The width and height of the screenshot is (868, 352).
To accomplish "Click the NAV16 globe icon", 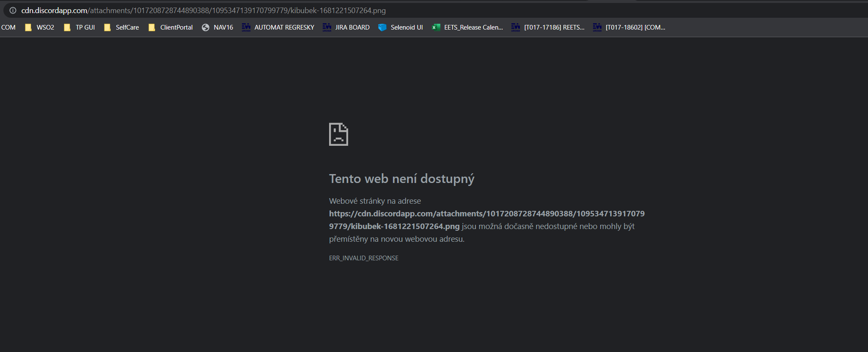I will pos(206,27).
